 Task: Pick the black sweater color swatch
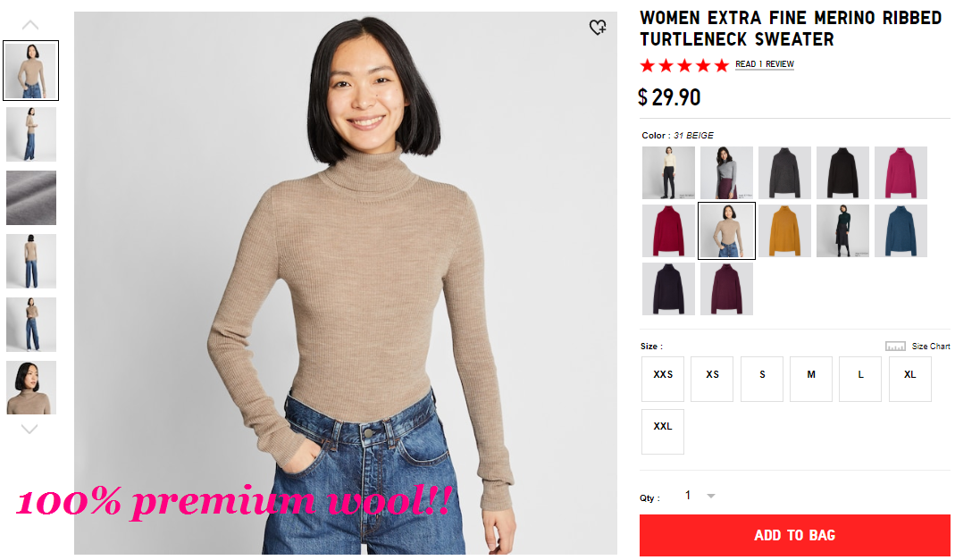(x=842, y=172)
